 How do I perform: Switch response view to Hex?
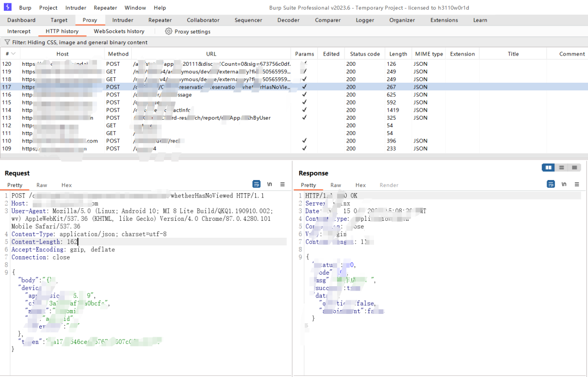360,185
